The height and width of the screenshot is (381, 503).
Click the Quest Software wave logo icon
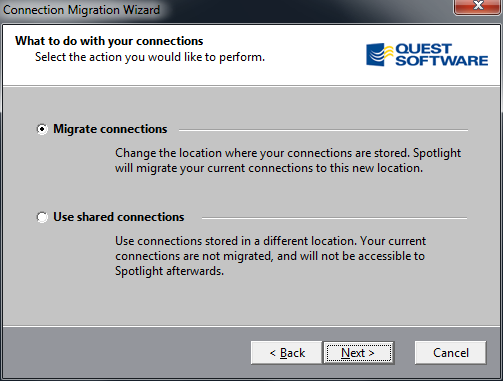coord(379,54)
